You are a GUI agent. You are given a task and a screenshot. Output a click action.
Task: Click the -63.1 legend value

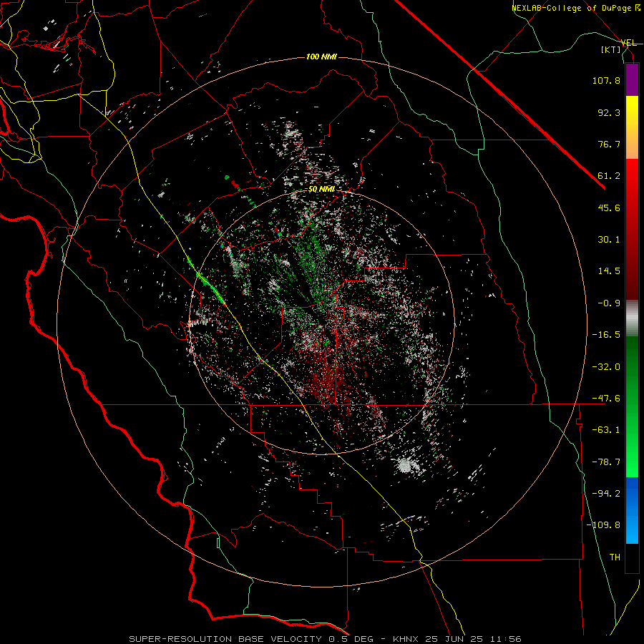(606, 430)
